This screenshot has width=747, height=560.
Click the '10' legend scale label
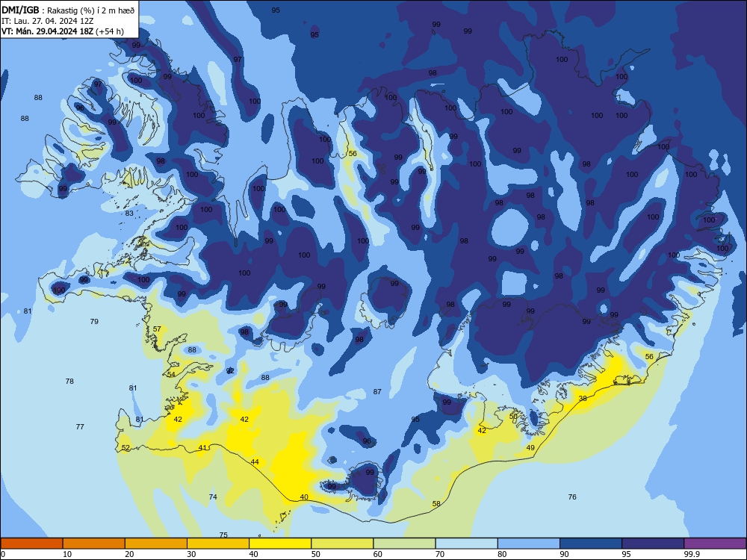[67, 554]
